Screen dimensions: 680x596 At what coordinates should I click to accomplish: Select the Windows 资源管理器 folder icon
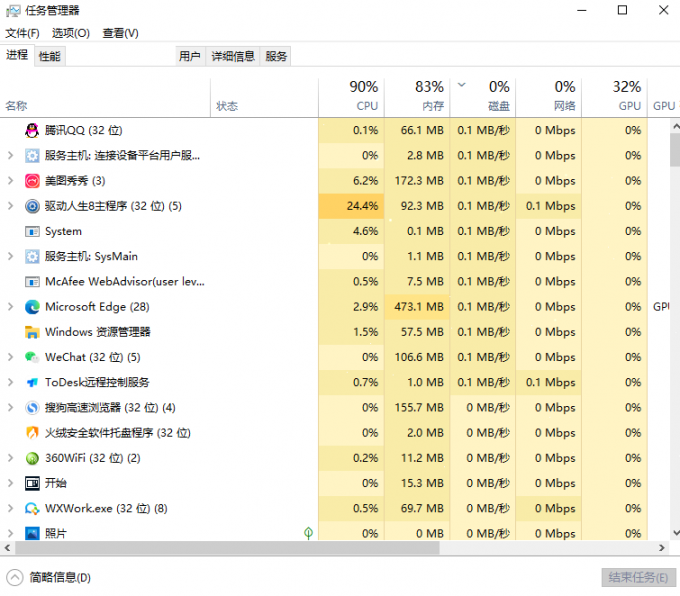[x=32, y=332]
